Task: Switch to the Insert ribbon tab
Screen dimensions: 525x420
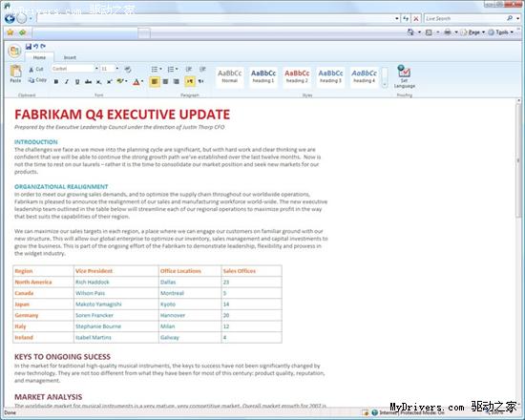Action: 70,57
